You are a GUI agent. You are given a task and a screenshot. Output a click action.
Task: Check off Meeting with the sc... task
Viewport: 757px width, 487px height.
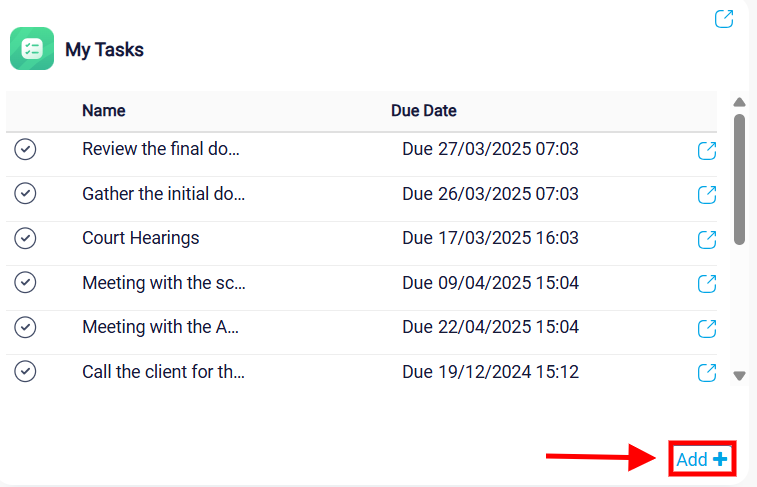(x=25, y=282)
